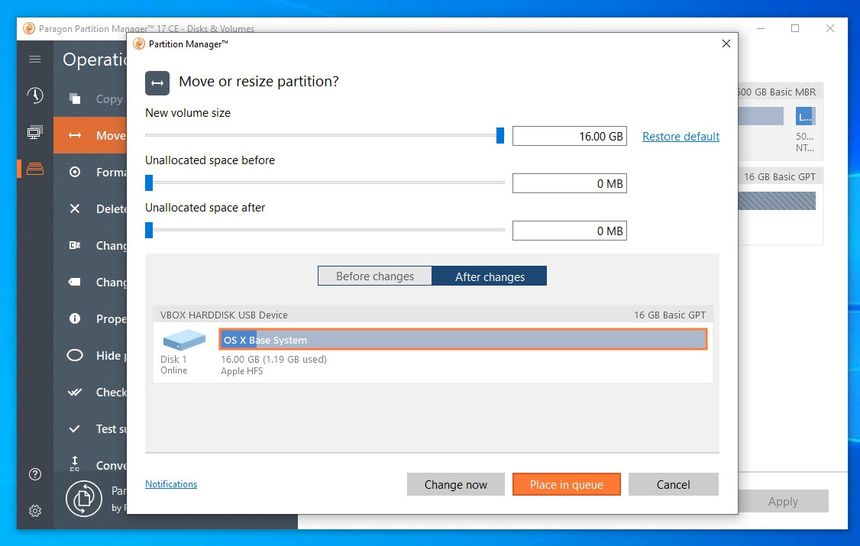Click the Check file system icon
This screenshot has width=860, height=546.
point(75,392)
